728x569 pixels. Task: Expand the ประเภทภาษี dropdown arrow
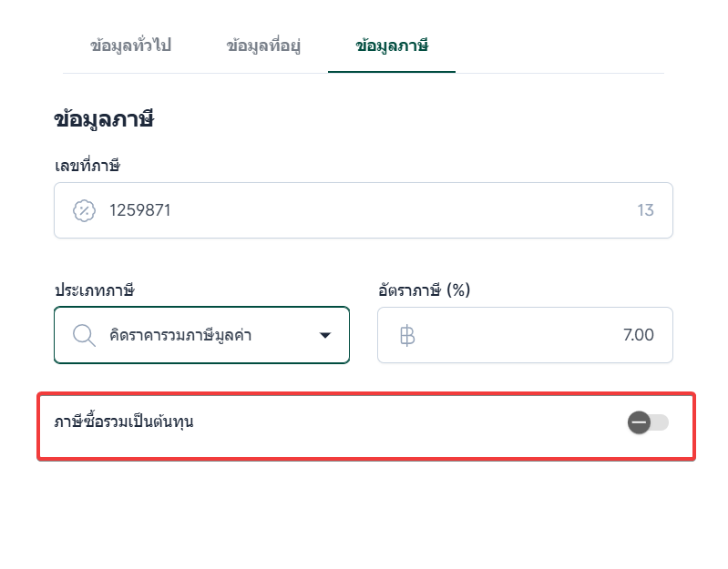[325, 335]
